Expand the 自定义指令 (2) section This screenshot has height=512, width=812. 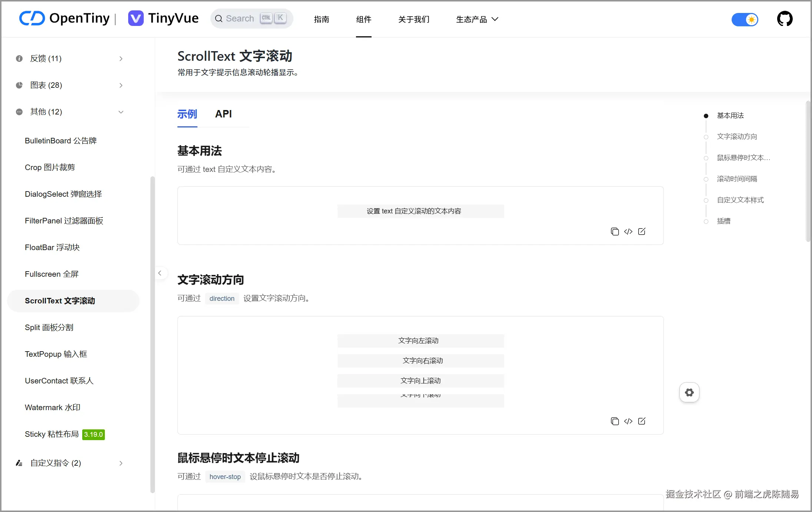pyautogui.click(x=121, y=463)
